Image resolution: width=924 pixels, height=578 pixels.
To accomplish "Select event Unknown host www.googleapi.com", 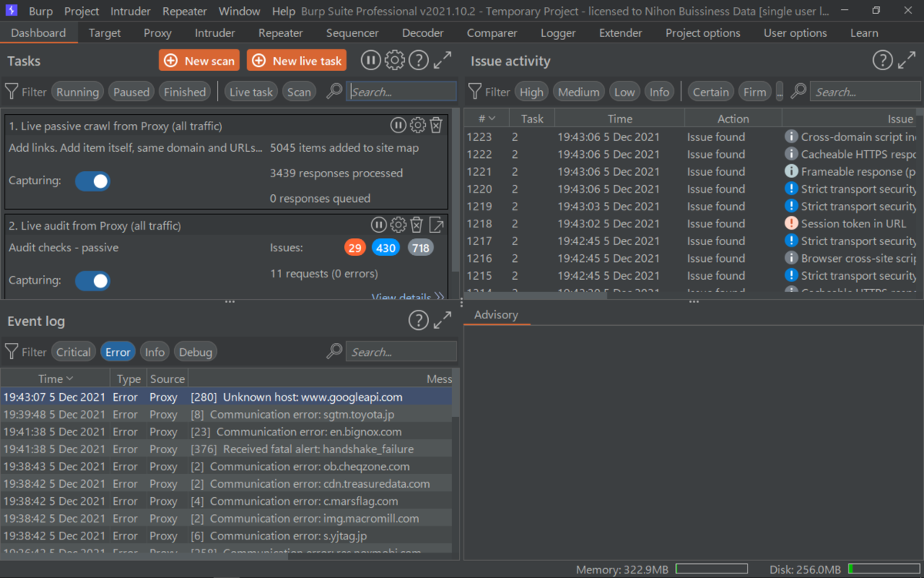I will (x=226, y=397).
